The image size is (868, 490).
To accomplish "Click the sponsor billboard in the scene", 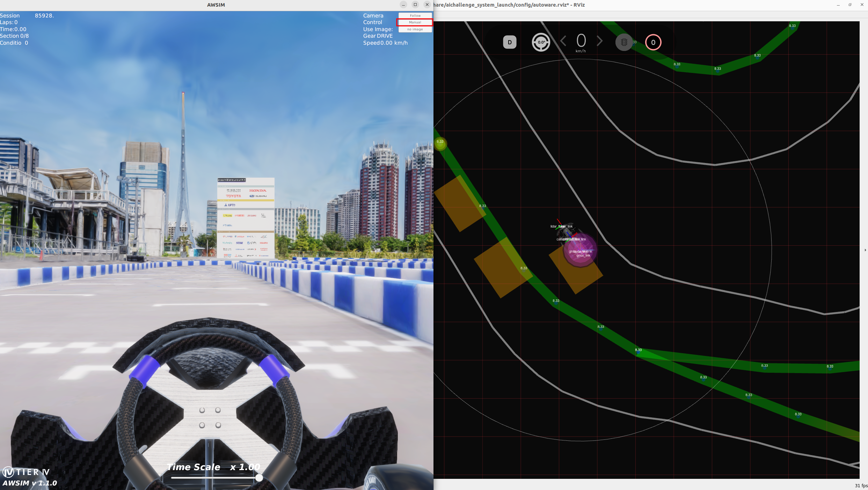I will pyautogui.click(x=246, y=218).
